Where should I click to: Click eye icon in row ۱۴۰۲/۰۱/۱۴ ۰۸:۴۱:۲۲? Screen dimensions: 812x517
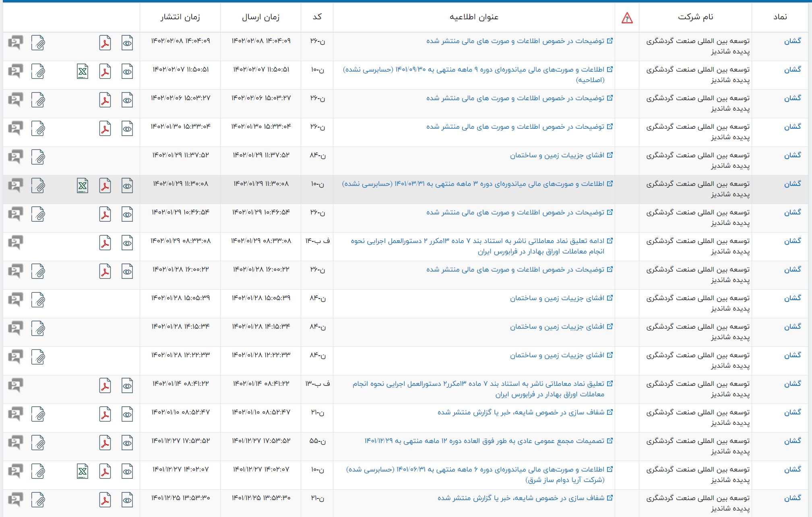click(x=127, y=386)
